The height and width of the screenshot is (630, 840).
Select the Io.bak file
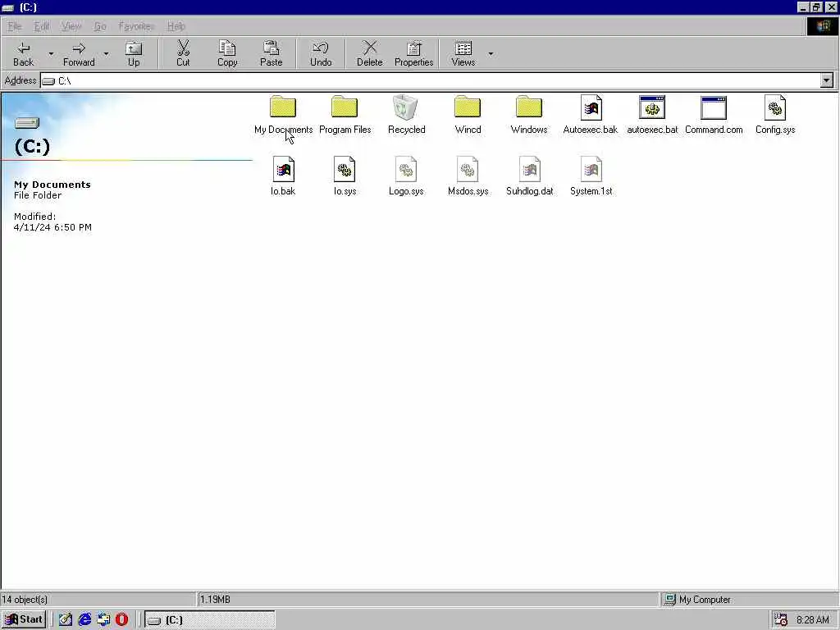tap(283, 176)
